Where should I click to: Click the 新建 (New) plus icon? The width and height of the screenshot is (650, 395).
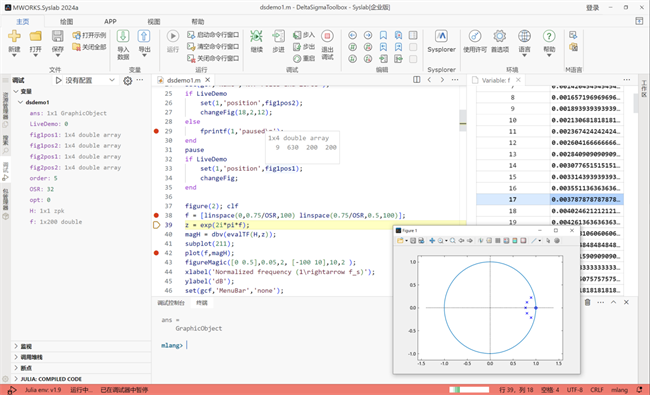point(14,36)
